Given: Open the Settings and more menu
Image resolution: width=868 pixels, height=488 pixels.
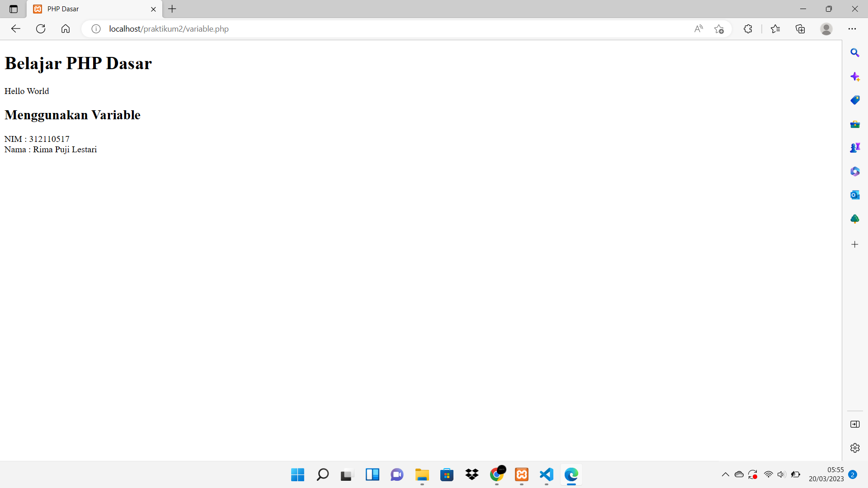Looking at the screenshot, I should [852, 29].
